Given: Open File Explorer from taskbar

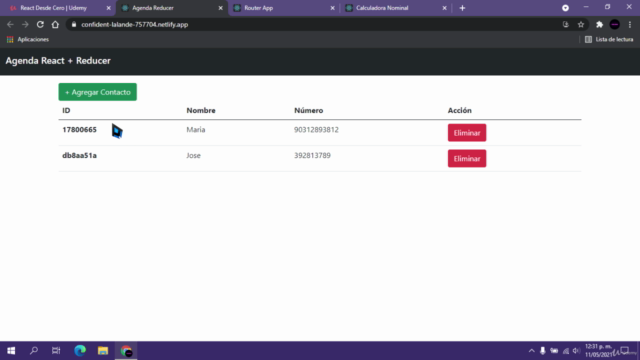Looking at the screenshot, I should pyautogui.click(x=103, y=351).
